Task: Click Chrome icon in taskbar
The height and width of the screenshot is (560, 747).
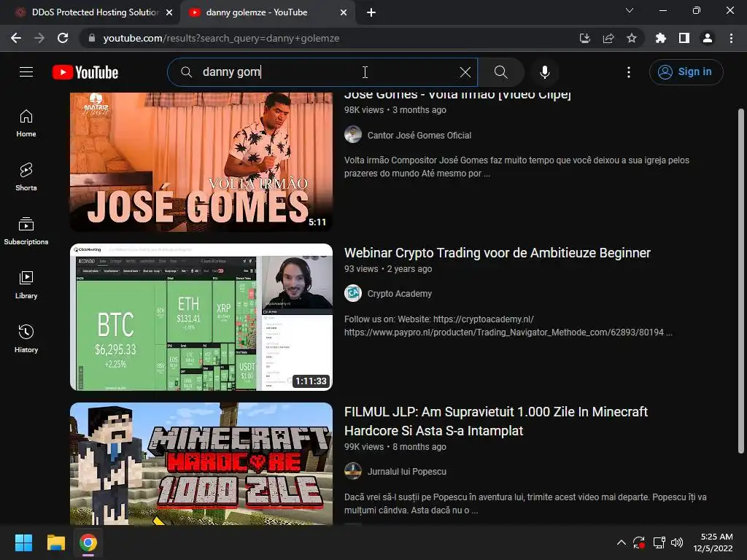Action: coord(88,542)
